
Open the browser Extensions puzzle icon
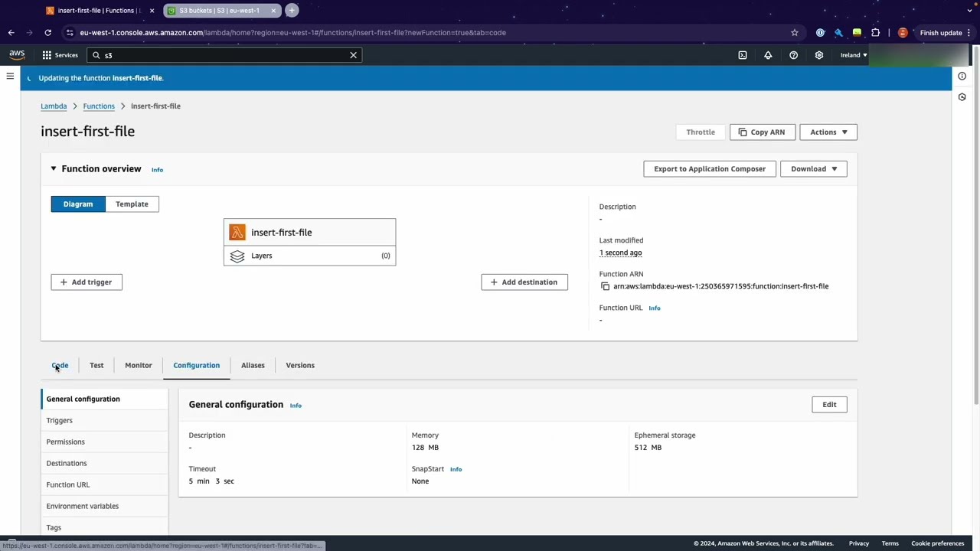(x=876, y=33)
